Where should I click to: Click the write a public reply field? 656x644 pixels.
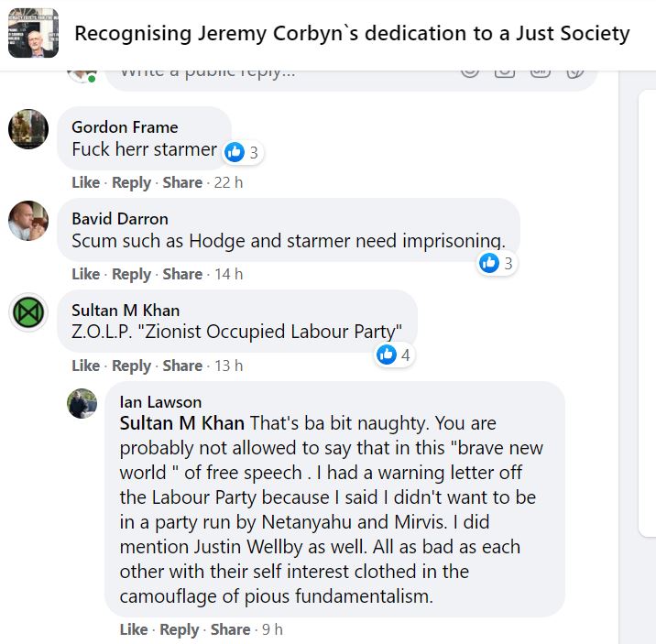coord(275,71)
